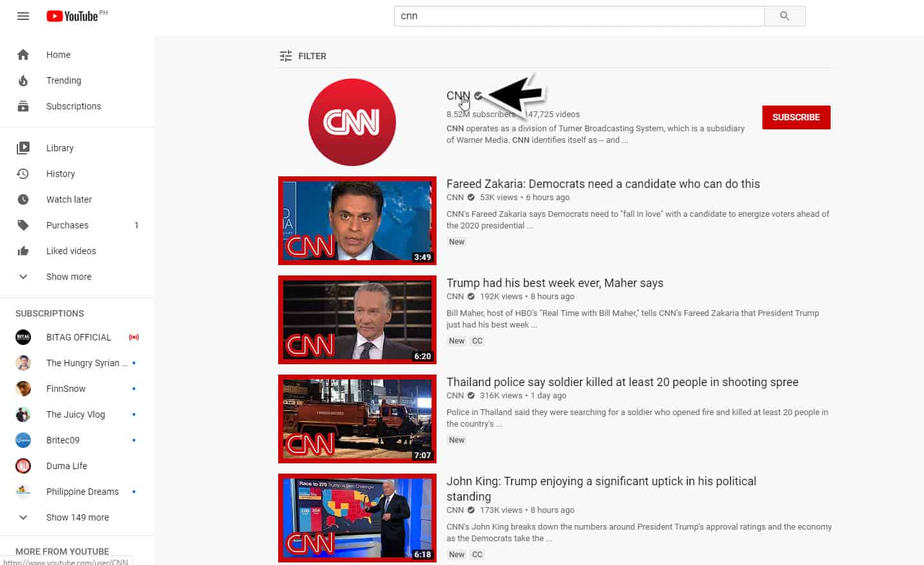The height and width of the screenshot is (565, 924).
Task: Subscribe to the CNN channel
Action: coord(796,117)
